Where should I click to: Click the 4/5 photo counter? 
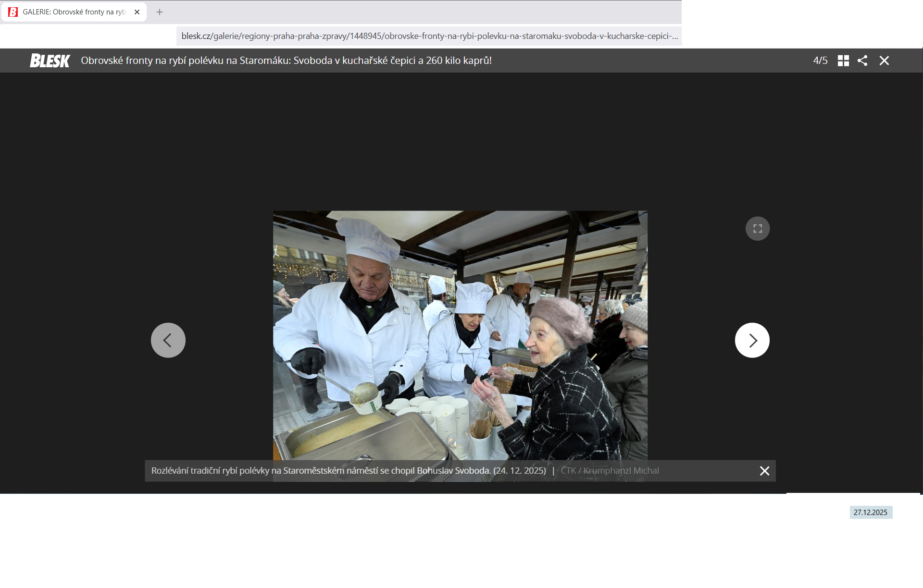coord(820,61)
